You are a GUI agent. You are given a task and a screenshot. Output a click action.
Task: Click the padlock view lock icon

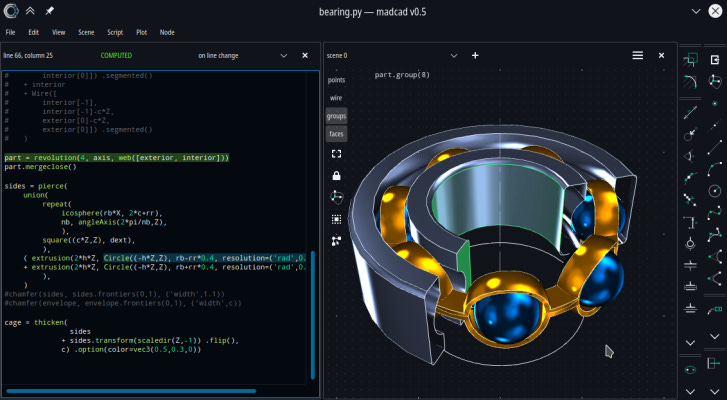pyautogui.click(x=337, y=175)
